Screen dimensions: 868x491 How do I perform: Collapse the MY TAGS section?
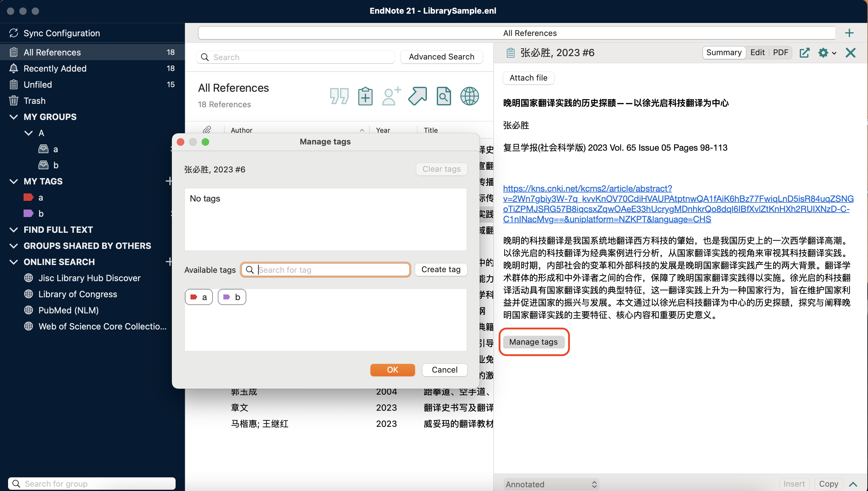[14, 181]
